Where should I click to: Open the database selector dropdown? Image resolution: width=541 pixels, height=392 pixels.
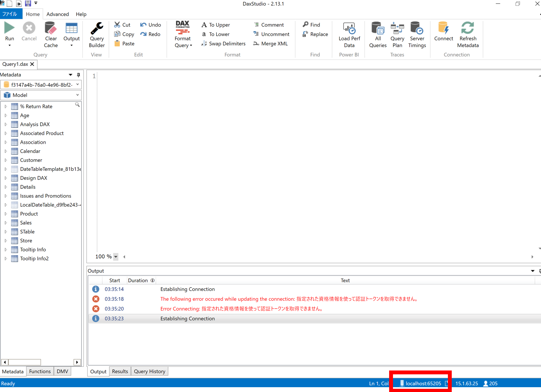coord(78,84)
